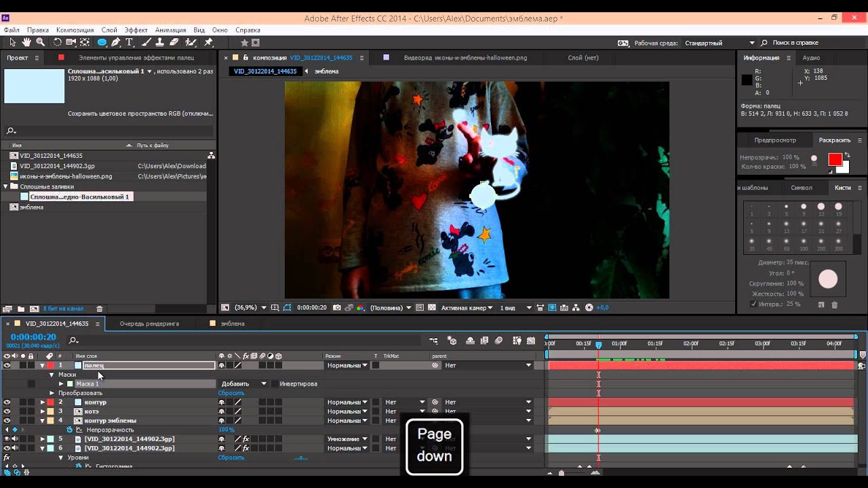Click Сбросить link for Преобразовать

231,393
